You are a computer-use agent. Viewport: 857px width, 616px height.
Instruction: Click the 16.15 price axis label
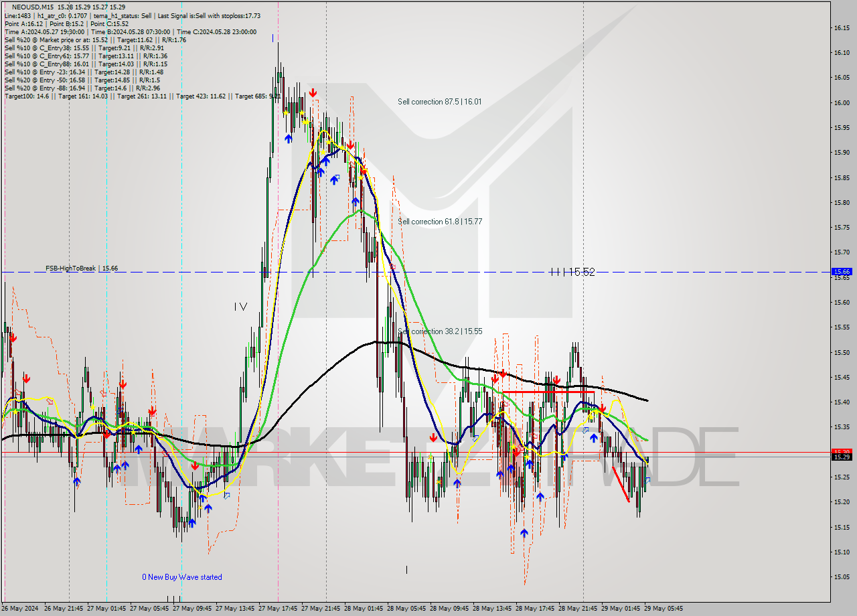842,27
